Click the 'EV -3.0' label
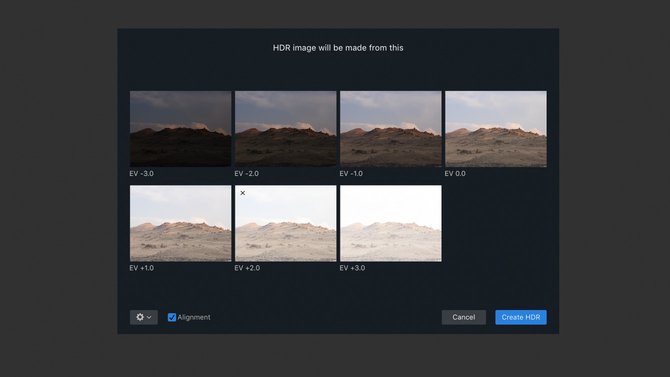 point(141,174)
